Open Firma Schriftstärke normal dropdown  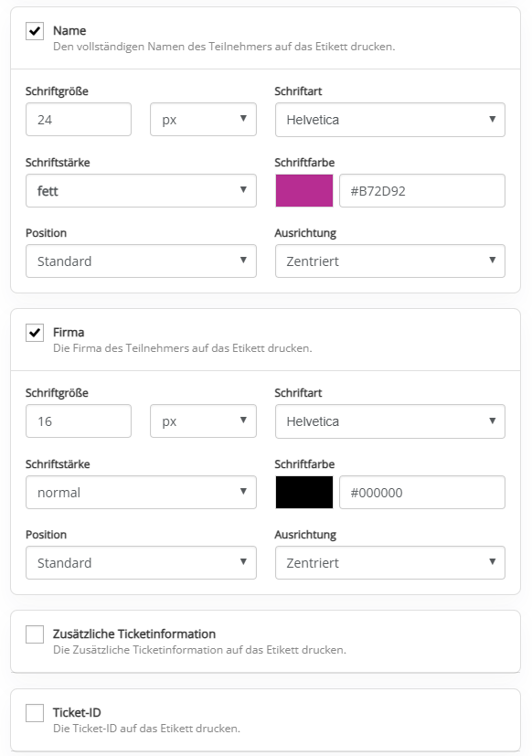[x=141, y=492]
